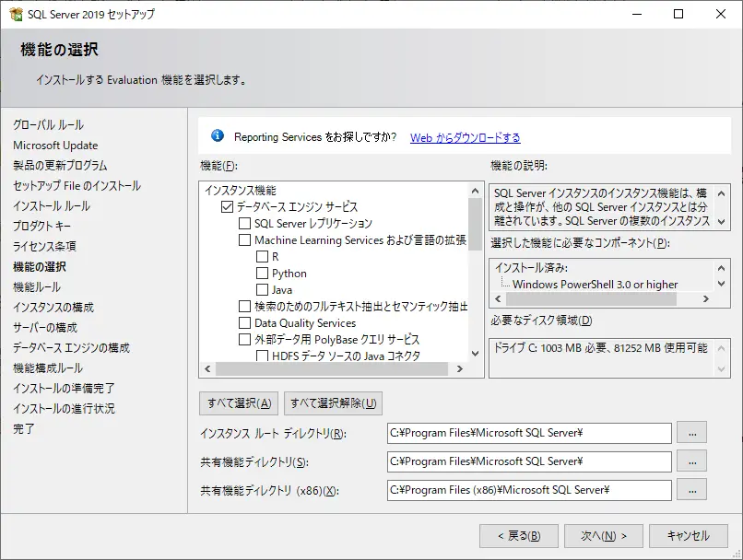Image resolution: width=743 pixels, height=560 pixels.
Task: Click 共有機能ディレクトリ (x86) input field
Action: (529, 490)
